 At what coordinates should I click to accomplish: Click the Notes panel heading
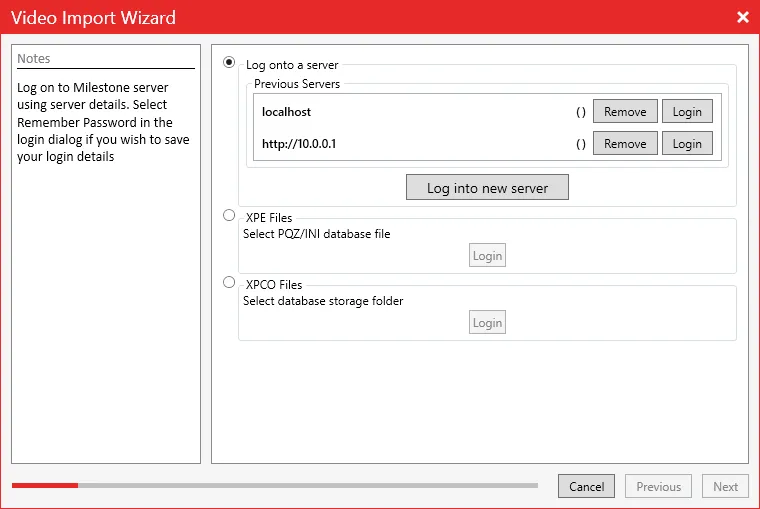pos(33,59)
